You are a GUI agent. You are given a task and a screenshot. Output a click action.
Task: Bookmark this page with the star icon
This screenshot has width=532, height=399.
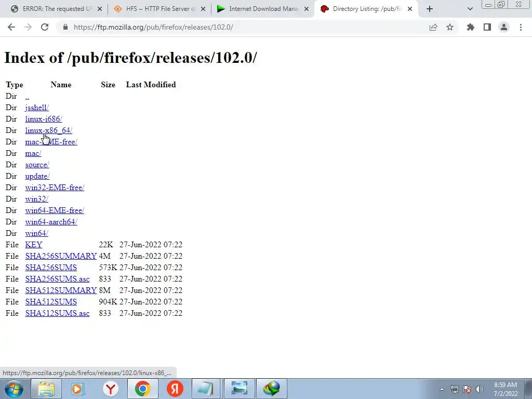[x=450, y=27]
